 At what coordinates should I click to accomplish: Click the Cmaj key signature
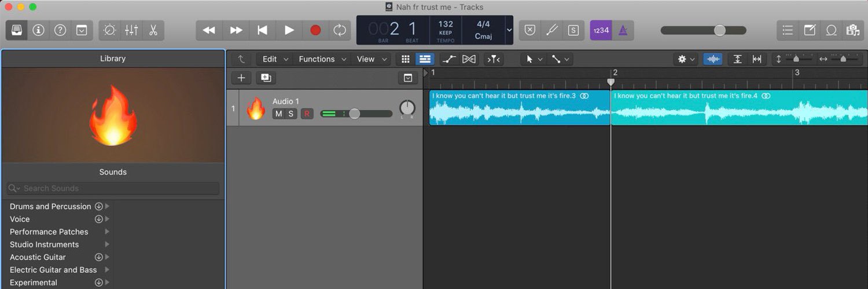pyautogui.click(x=483, y=36)
